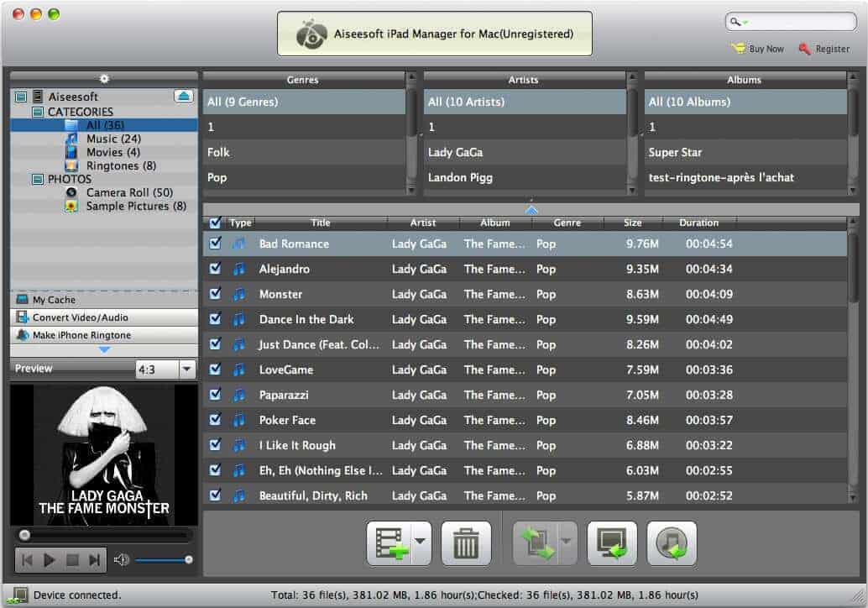
Task: Sort by the Title column header
Action: click(320, 223)
